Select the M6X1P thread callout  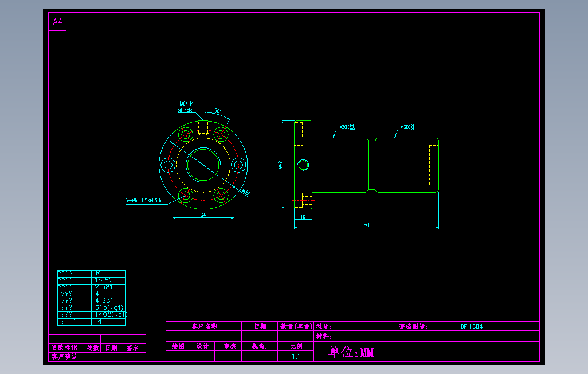(x=186, y=103)
